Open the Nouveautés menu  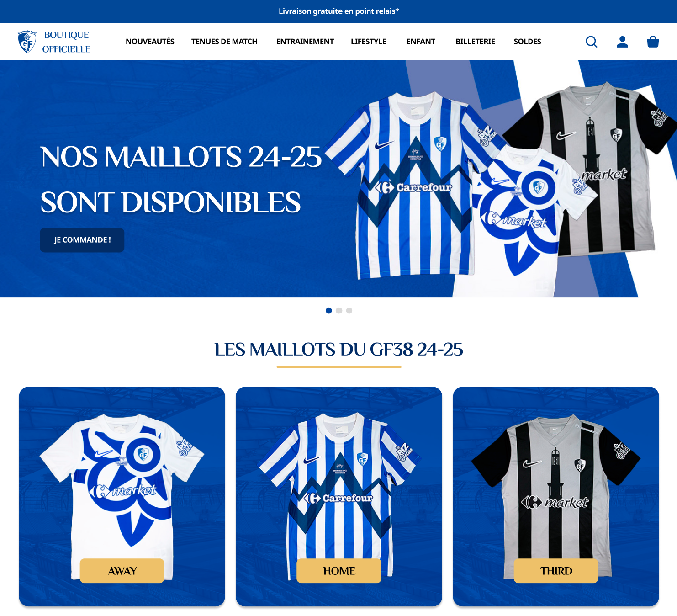150,42
